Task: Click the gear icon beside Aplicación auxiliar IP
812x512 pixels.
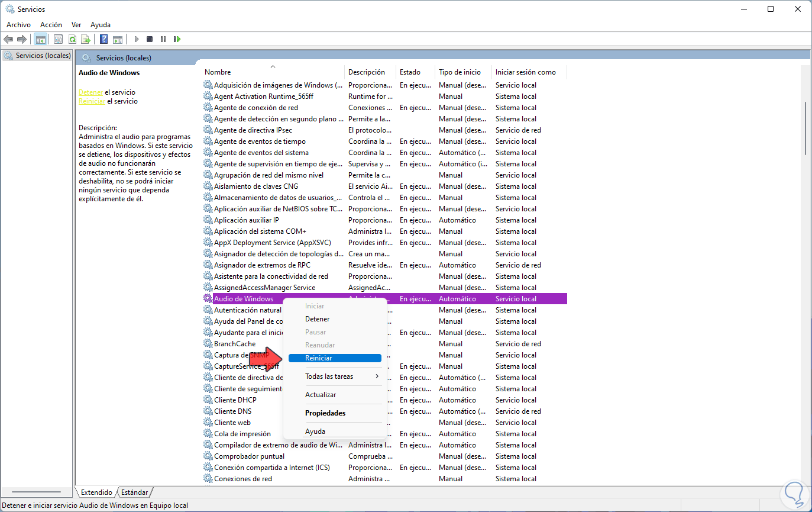Action: tap(208, 220)
